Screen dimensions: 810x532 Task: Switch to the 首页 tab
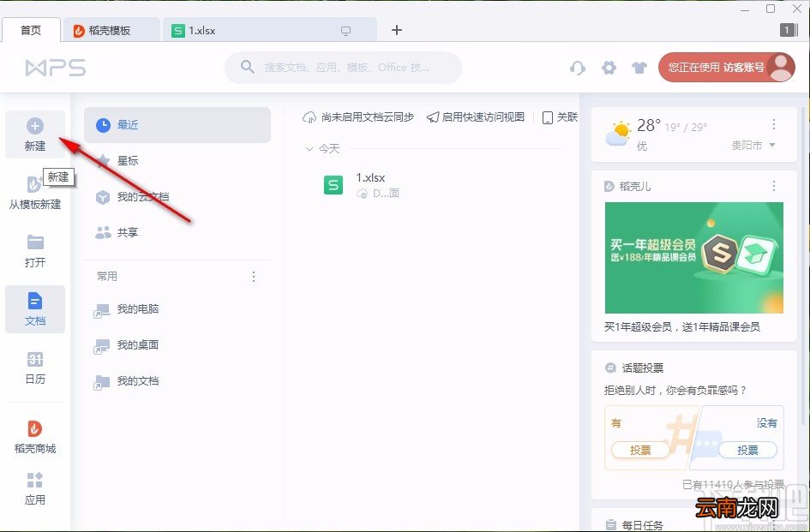pyautogui.click(x=31, y=30)
